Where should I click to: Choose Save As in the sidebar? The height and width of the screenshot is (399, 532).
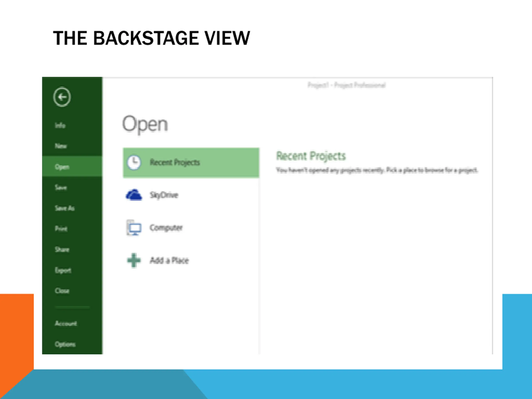tap(65, 208)
